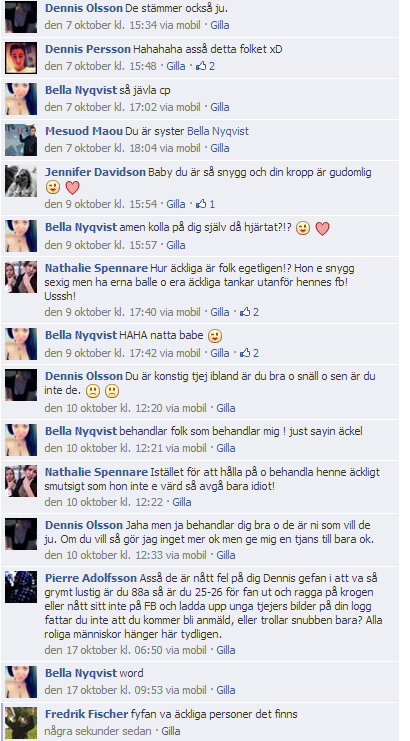The image size is (410, 741).
Task: Open Mesuod Maou's profile picture
Action: [21, 140]
